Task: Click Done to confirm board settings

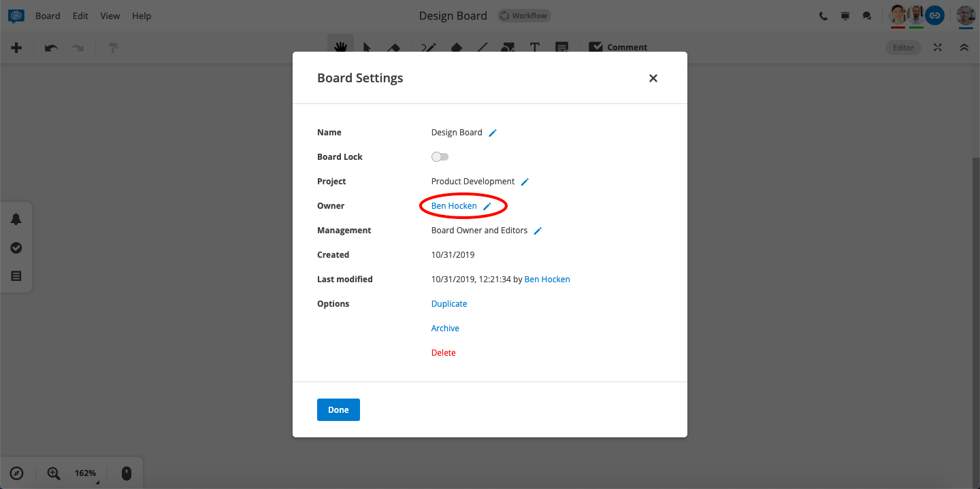Action: (x=338, y=409)
